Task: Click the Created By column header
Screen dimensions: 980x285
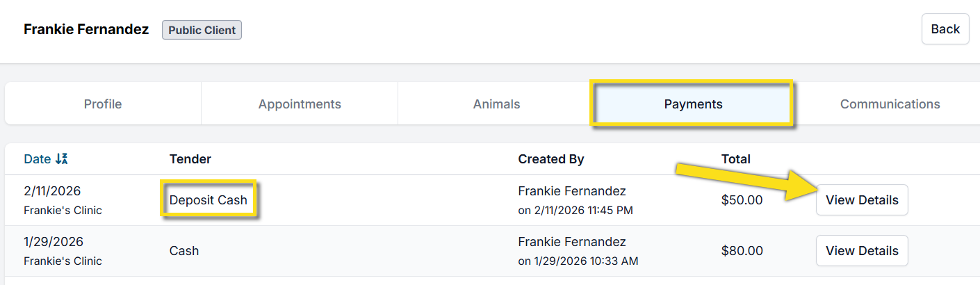Action: (550, 159)
